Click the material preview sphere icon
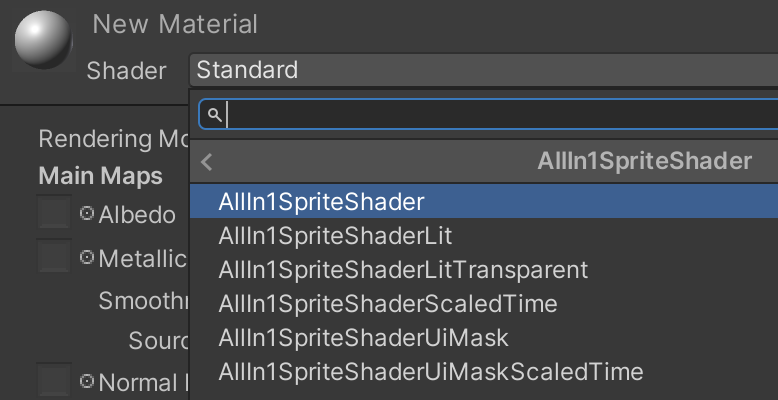The height and width of the screenshot is (400, 778). tap(44, 39)
